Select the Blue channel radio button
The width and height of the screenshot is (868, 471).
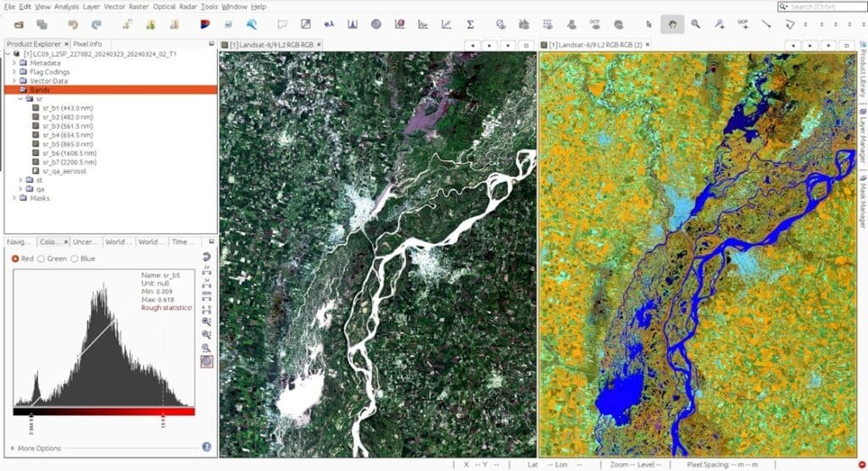click(75, 258)
